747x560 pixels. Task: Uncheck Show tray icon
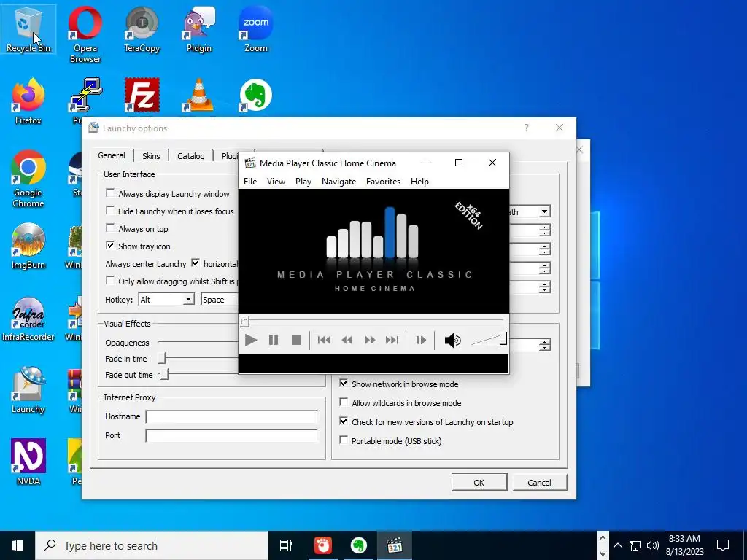click(110, 246)
